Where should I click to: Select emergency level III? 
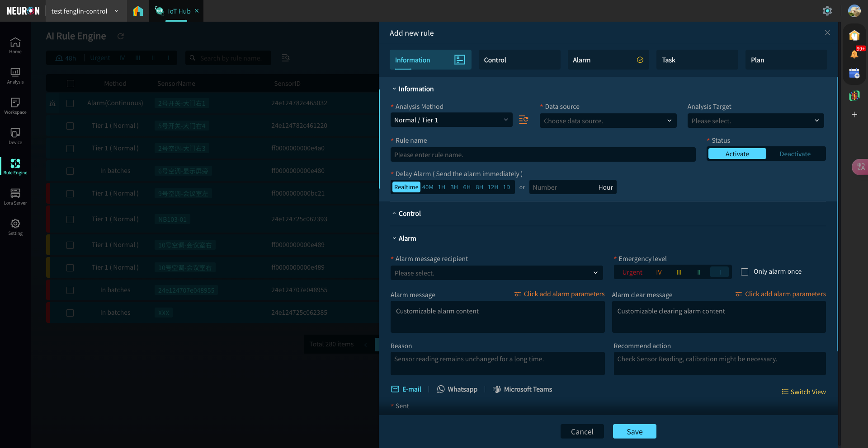tap(679, 272)
